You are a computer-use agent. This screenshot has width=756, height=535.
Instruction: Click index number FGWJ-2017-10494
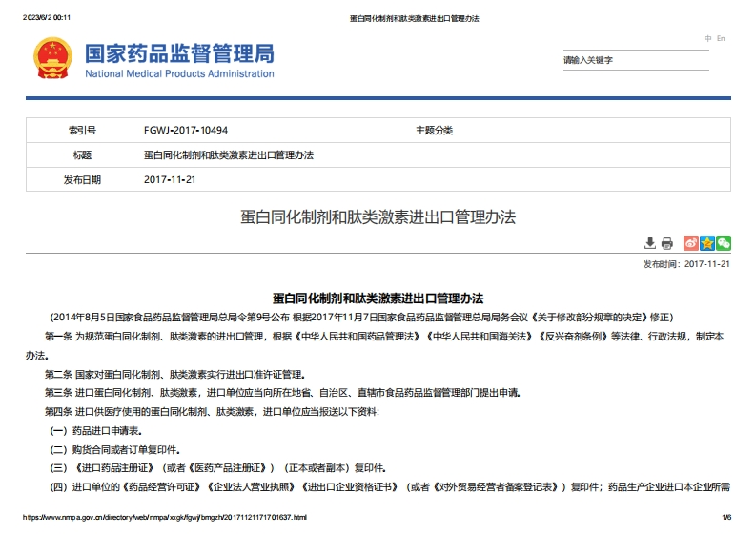[186, 130]
